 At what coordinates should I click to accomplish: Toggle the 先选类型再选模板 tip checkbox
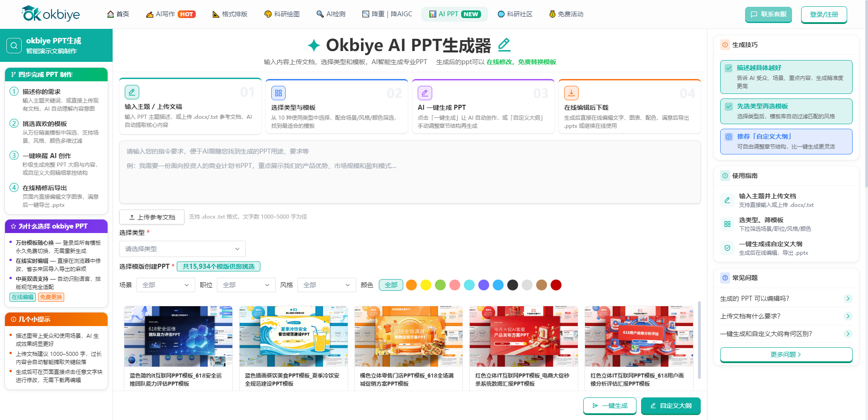[729, 107]
